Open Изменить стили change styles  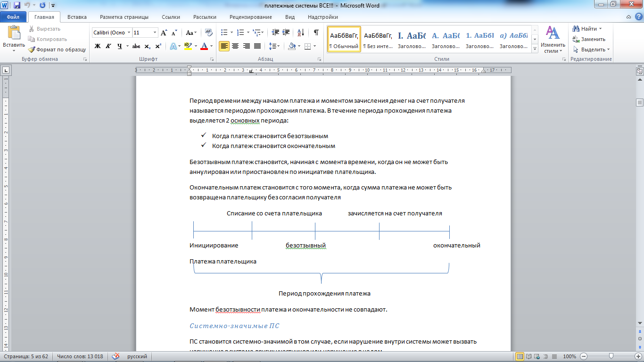(553, 39)
